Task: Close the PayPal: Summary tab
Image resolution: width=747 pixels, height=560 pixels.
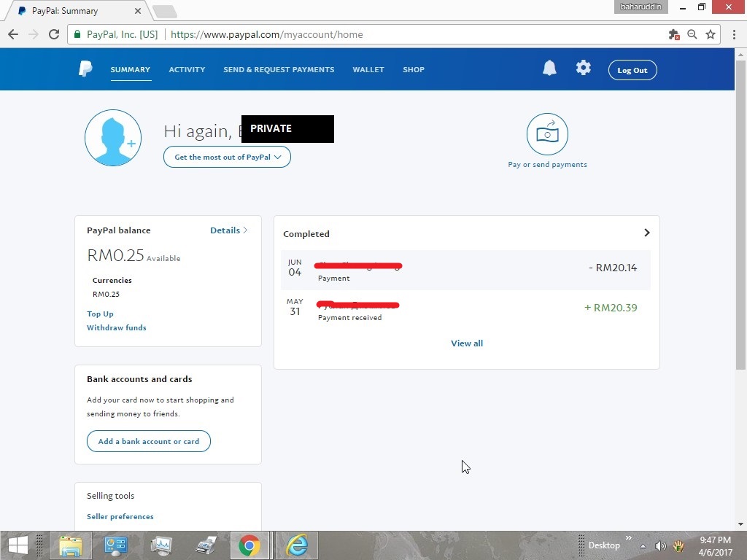Action: click(x=138, y=10)
